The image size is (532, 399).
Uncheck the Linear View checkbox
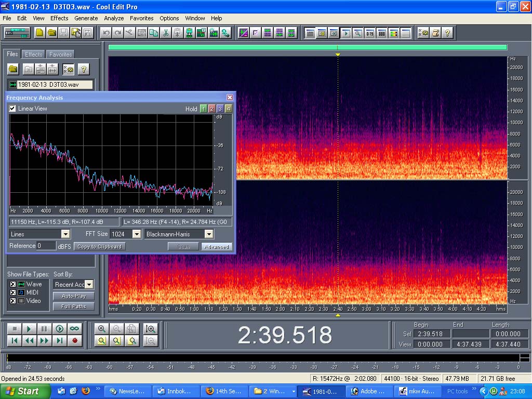12,109
